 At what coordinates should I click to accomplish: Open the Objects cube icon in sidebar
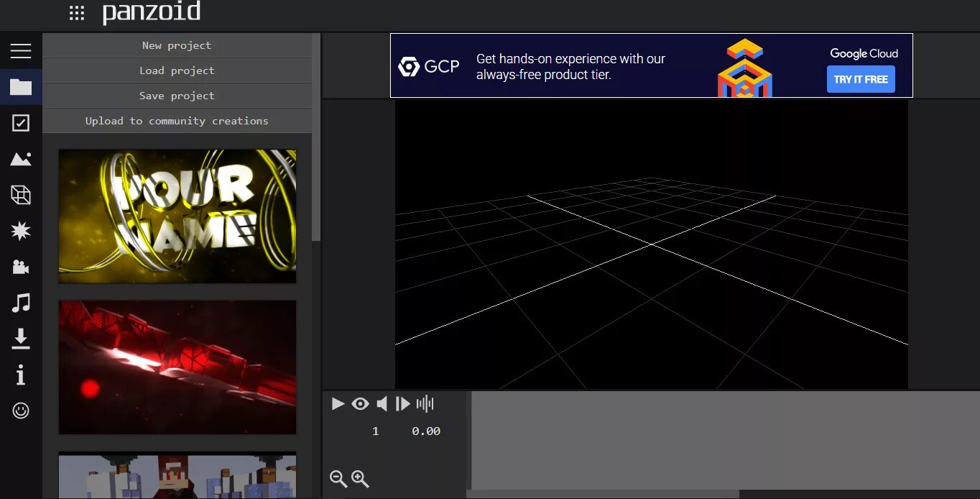[21, 195]
